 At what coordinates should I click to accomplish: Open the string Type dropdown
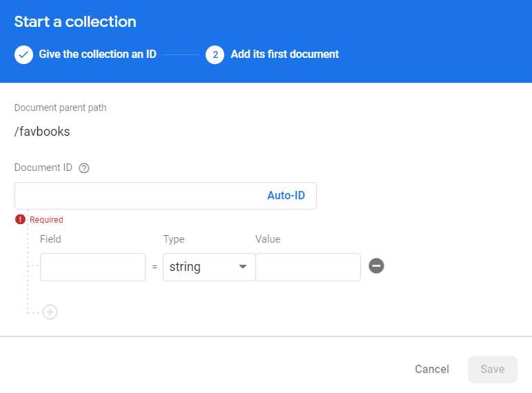pyautogui.click(x=209, y=267)
